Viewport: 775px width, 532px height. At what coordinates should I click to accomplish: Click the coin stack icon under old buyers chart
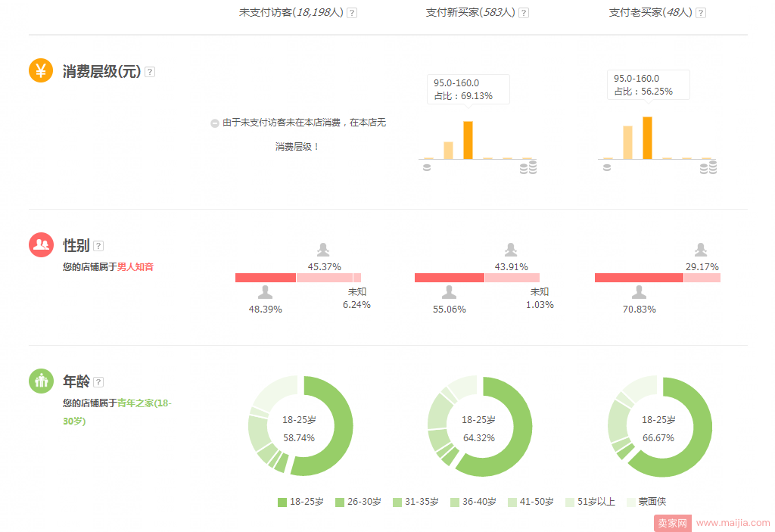pos(708,167)
